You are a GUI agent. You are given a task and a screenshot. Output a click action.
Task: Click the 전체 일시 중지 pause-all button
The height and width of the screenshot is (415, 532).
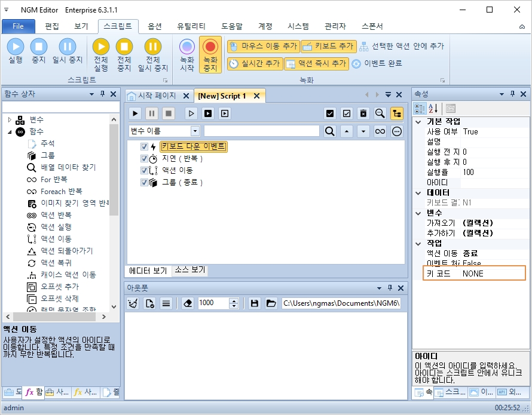coord(153,55)
